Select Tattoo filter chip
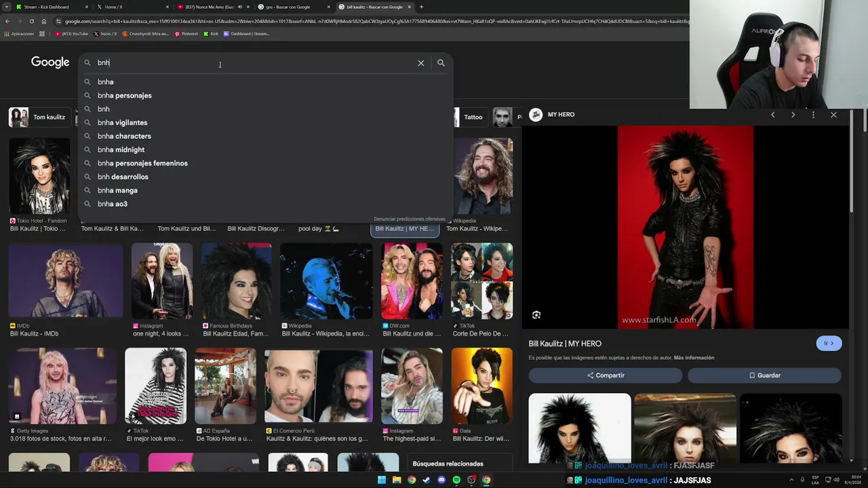The image size is (868, 488). [x=473, y=117]
